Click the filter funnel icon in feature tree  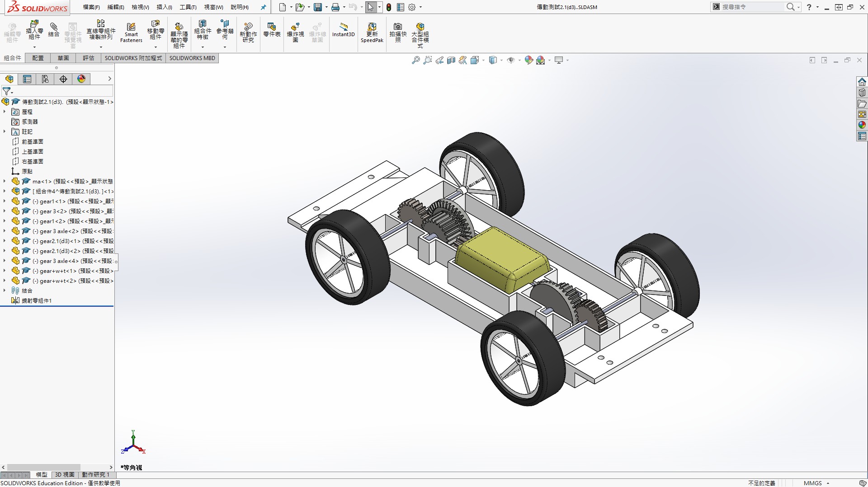[x=6, y=91]
